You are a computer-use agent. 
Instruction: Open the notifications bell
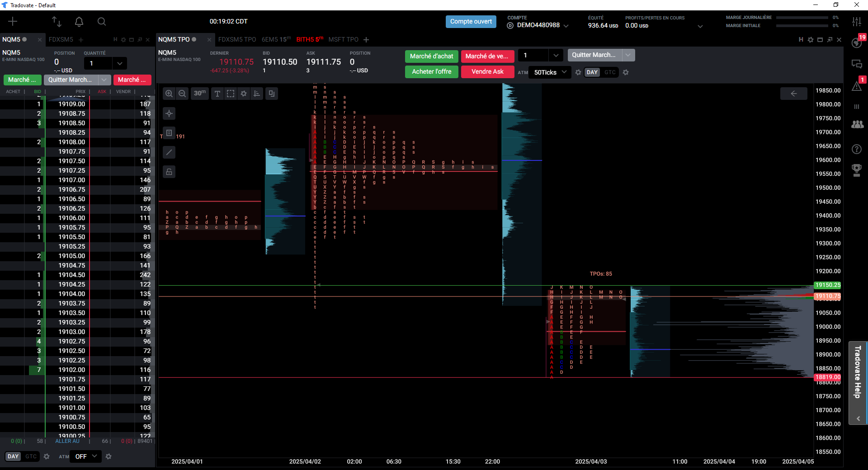[x=79, y=21]
